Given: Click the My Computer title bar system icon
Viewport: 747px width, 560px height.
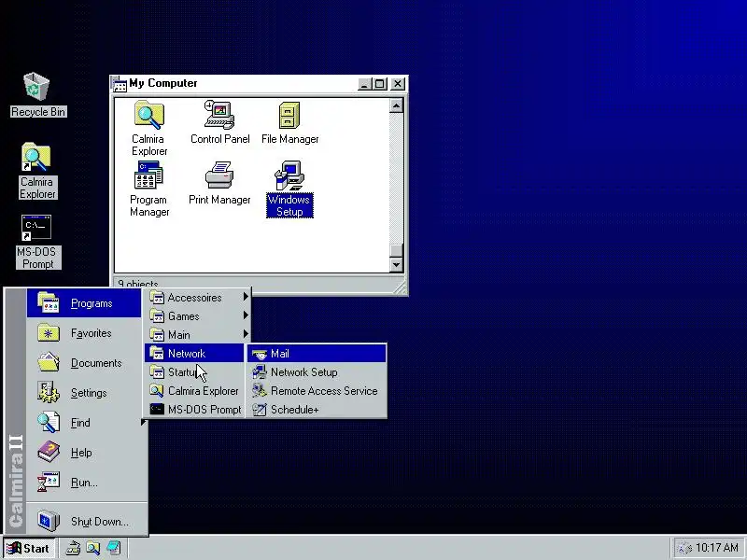Looking at the screenshot, I should [x=120, y=84].
